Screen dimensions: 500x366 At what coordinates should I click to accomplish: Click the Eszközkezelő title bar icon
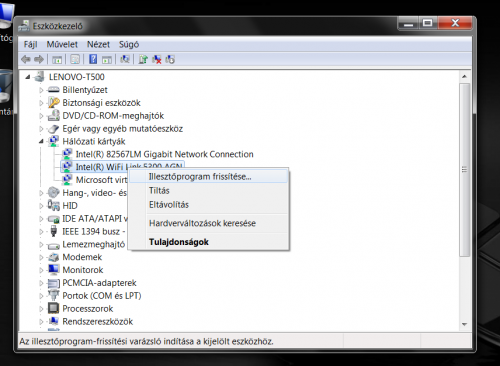coord(24,26)
